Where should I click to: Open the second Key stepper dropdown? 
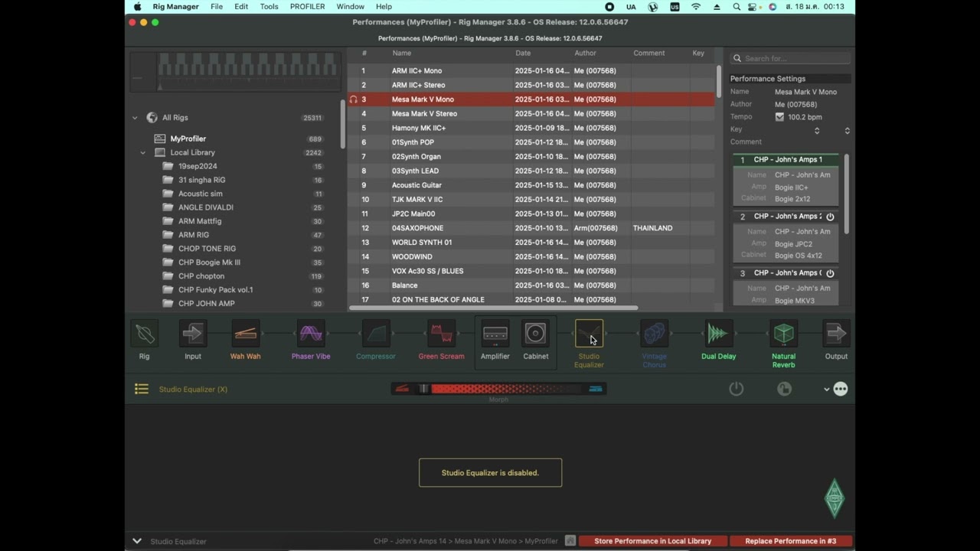click(847, 131)
